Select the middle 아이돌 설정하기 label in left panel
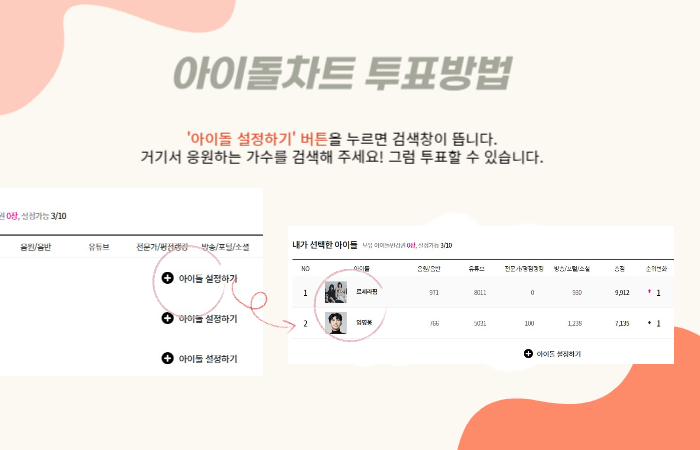The width and height of the screenshot is (700, 450). pyautogui.click(x=208, y=319)
